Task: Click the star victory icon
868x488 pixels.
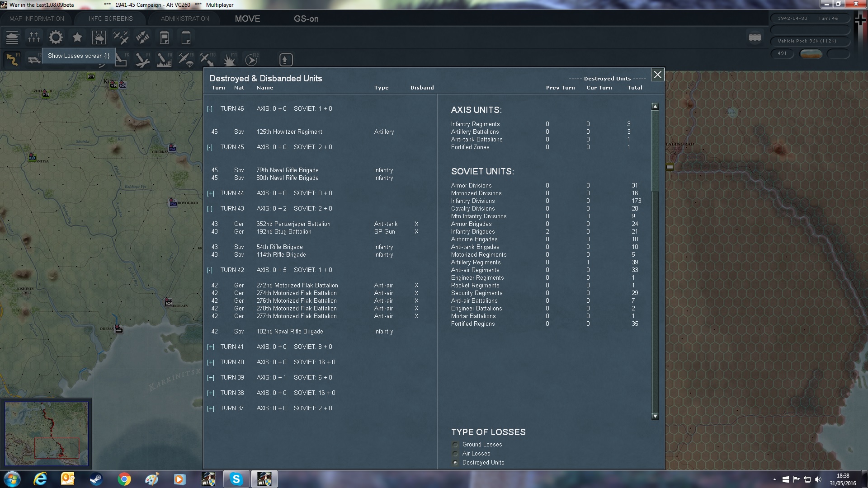Action: pyautogui.click(x=77, y=38)
